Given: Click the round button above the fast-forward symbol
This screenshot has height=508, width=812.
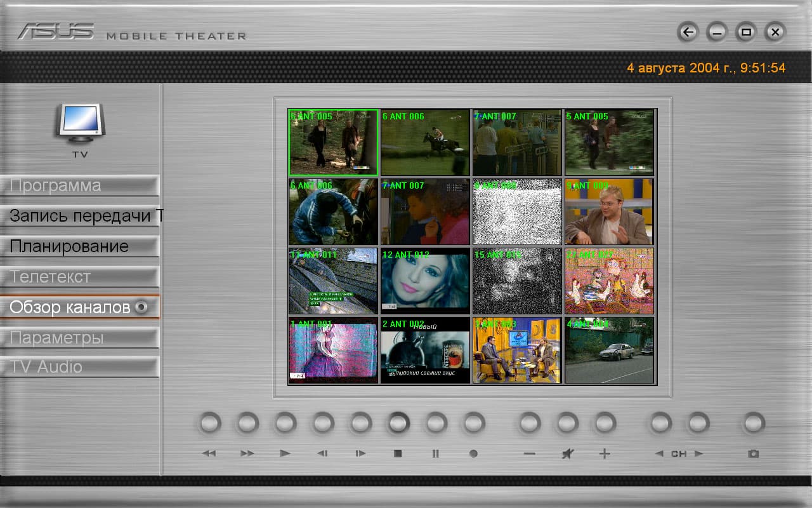Looking at the screenshot, I should [x=247, y=423].
